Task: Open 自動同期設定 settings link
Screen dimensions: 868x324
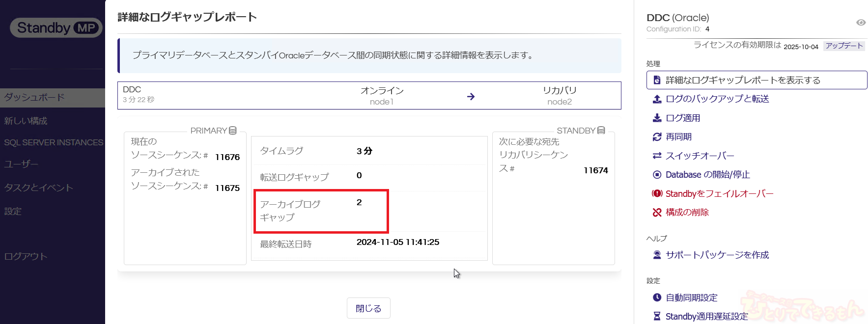Action: pos(691,297)
